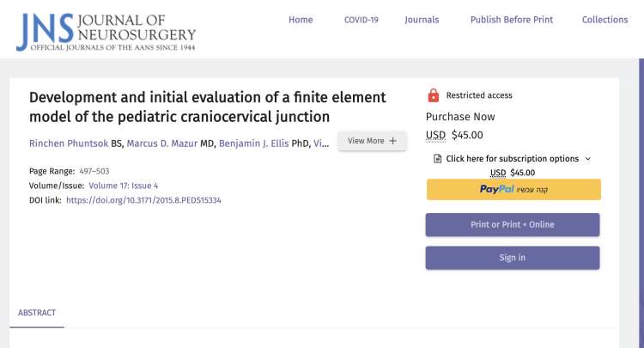Screen dimensions: 644x348
Task: Open the COVID-19 navigation item
Action: pos(361,20)
